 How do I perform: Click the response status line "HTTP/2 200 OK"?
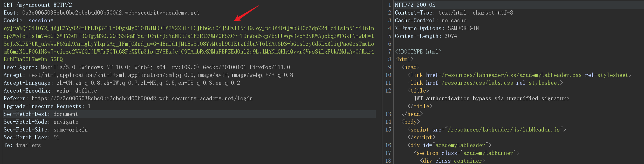tap(415, 5)
